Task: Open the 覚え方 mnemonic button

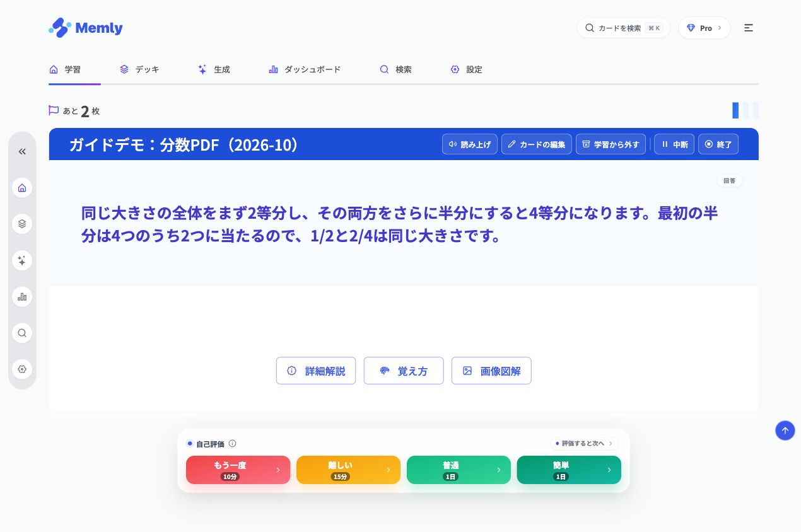Action: coord(404,371)
